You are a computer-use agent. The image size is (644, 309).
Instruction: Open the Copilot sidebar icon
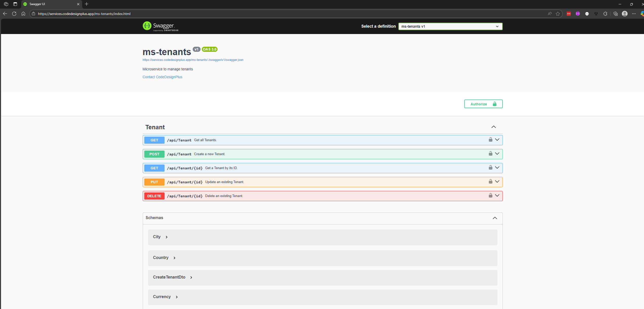click(x=642, y=14)
